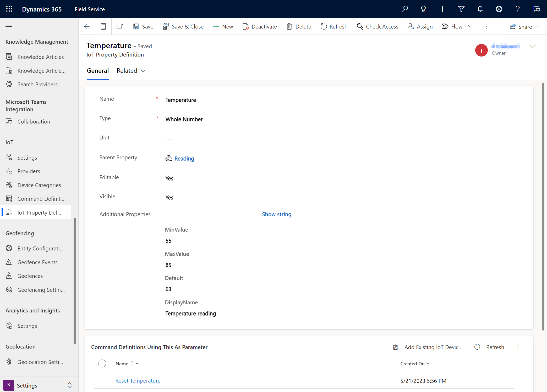Viewport: 547px width, 392px height.
Task: Click the Geofence Events sidebar icon
Action: pyautogui.click(x=9, y=262)
